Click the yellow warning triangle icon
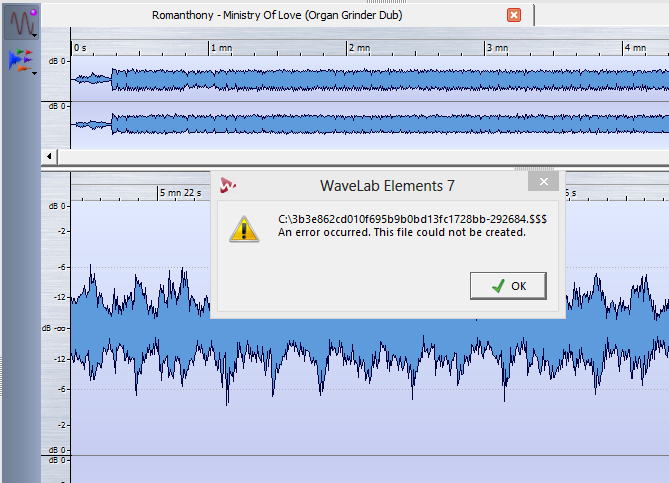Image resolution: width=669 pixels, height=483 pixels. point(243,227)
